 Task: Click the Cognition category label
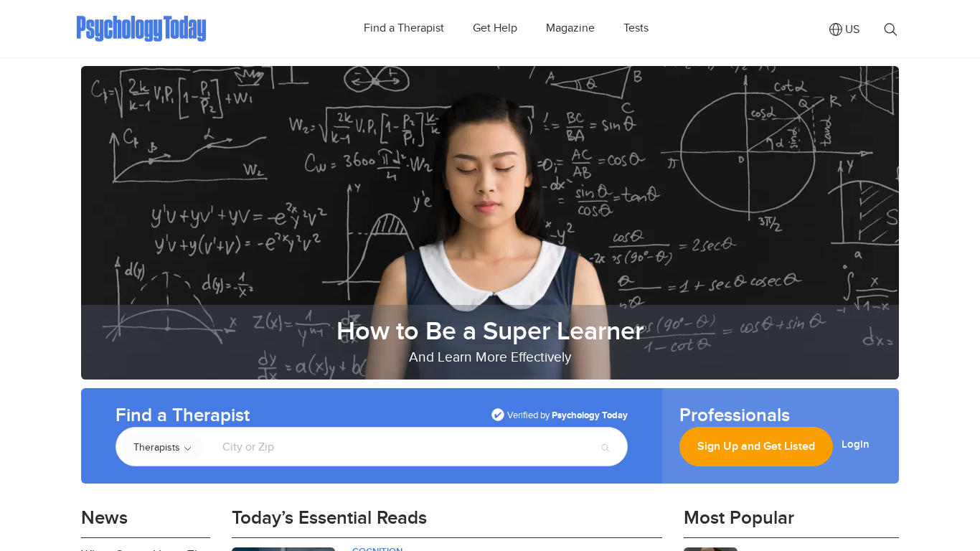pyautogui.click(x=377, y=549)
